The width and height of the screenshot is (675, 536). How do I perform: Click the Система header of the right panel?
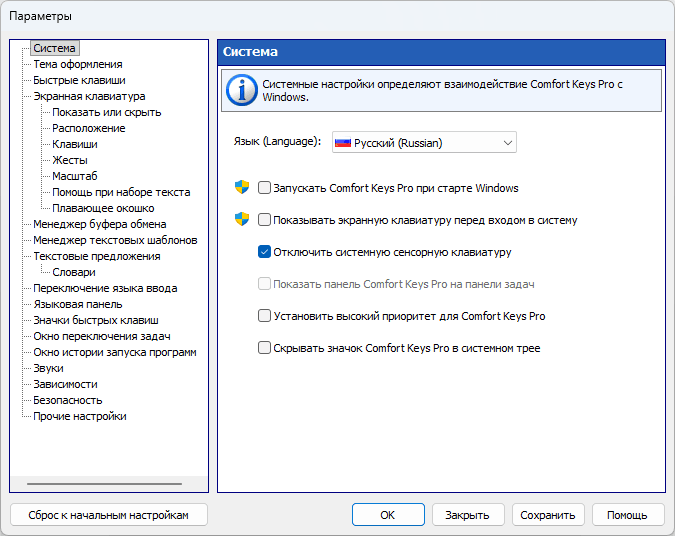442,52
